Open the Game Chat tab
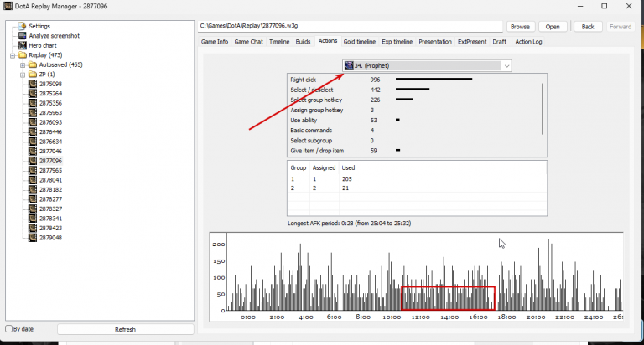Screen dimensions: 644x345 pyautogui.click(x=248, y=41)
